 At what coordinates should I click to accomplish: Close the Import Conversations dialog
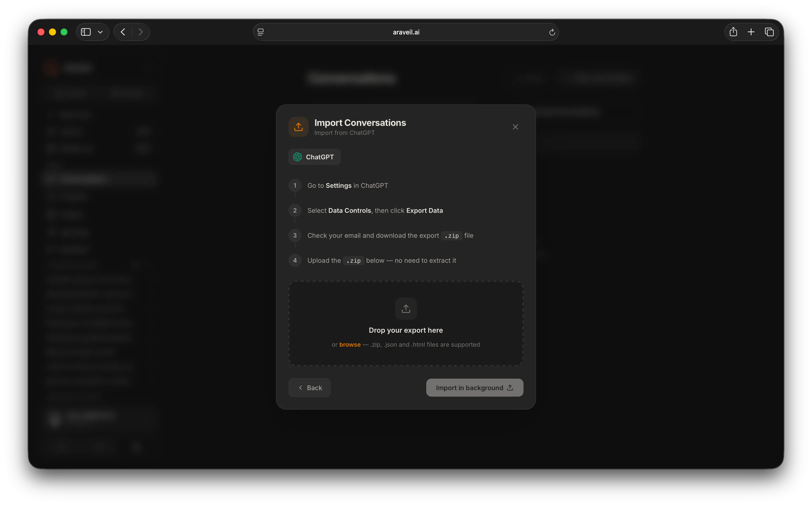pyautogui.click(x=515, y=127)
